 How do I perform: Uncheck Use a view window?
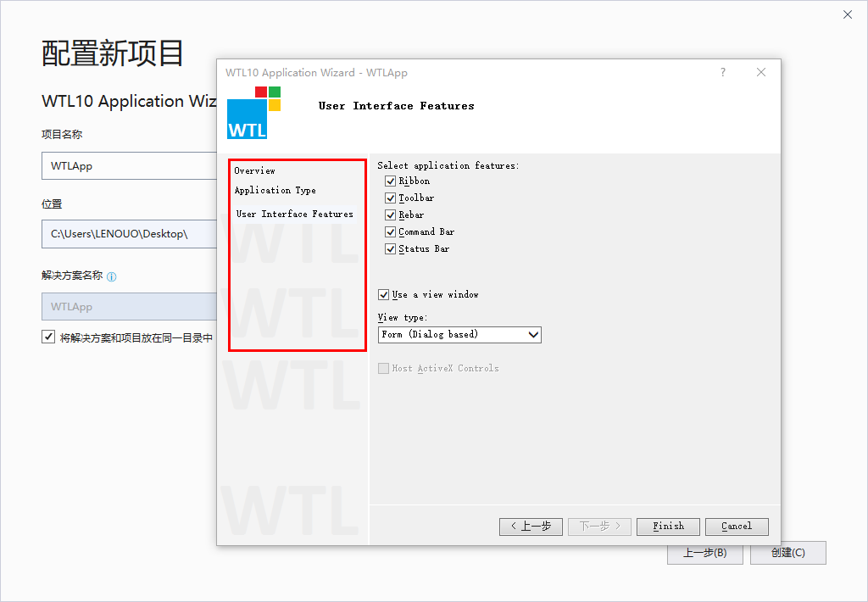coord(384,294)
